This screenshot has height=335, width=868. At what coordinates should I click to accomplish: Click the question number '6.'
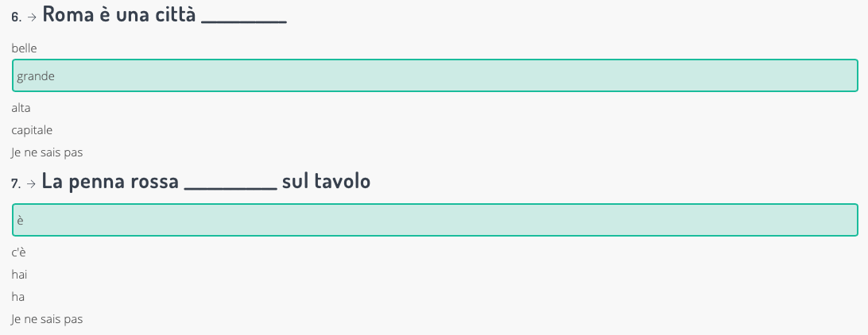(x=16, y=17)
